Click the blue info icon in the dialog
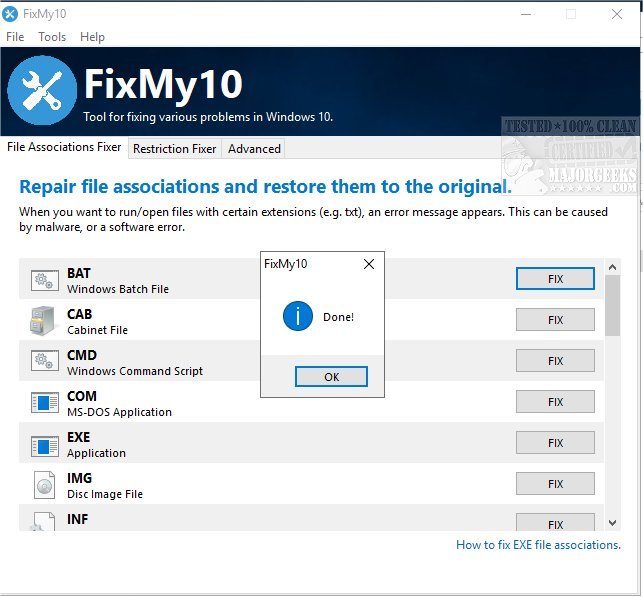643x597 pixels. 298,316
